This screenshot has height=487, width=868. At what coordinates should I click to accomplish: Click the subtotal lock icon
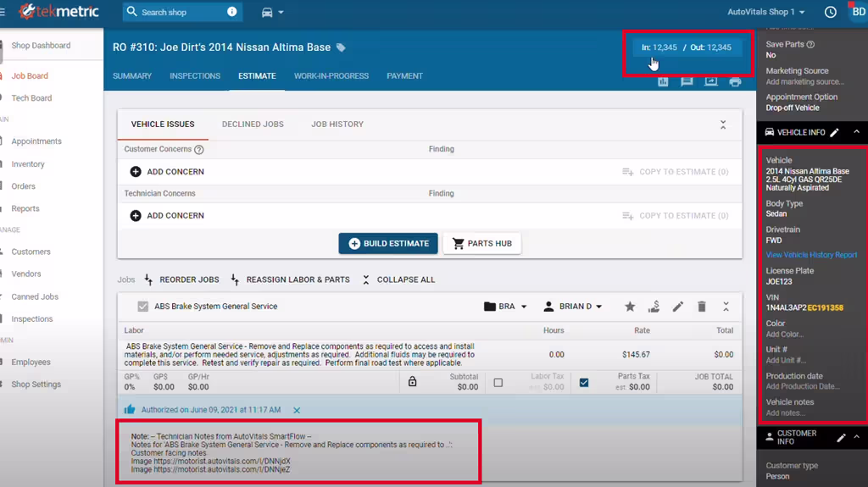click(x=413, y=381)
